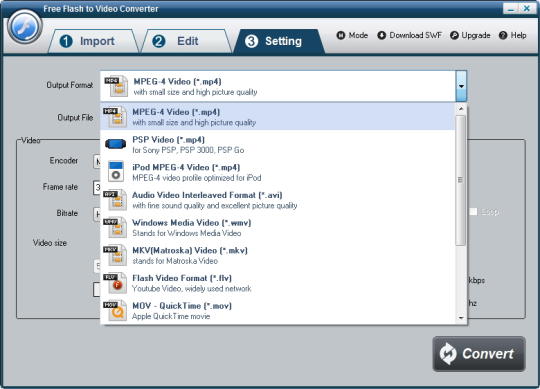Open the Mode menu
Image resolution: width=540 pixels, height=389 pixels.
352,35
